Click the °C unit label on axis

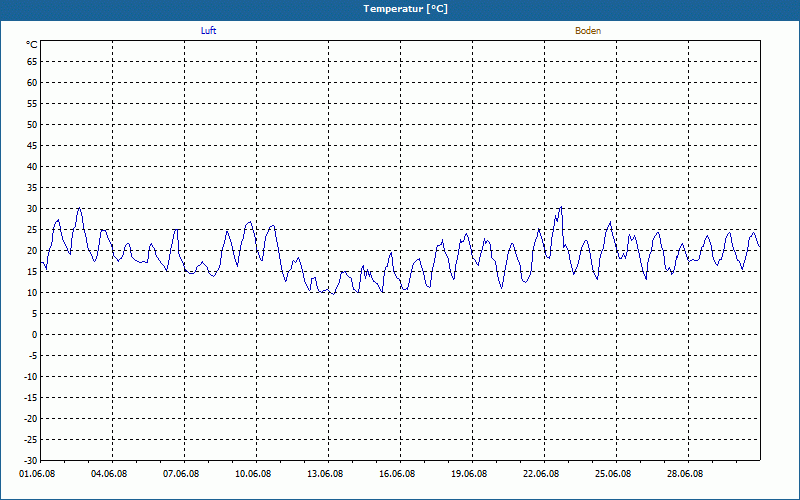coord(32,45)
